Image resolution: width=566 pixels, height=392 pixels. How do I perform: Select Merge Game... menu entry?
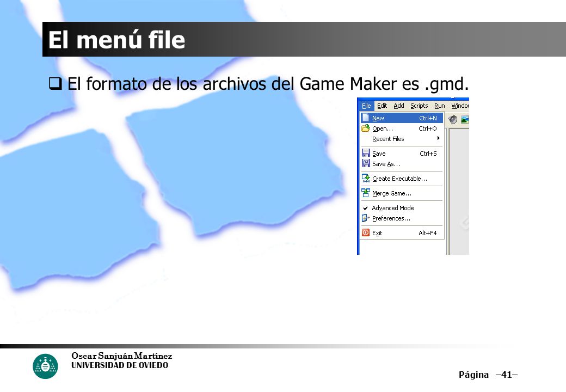pyautogui.click(x=402, y=193)
